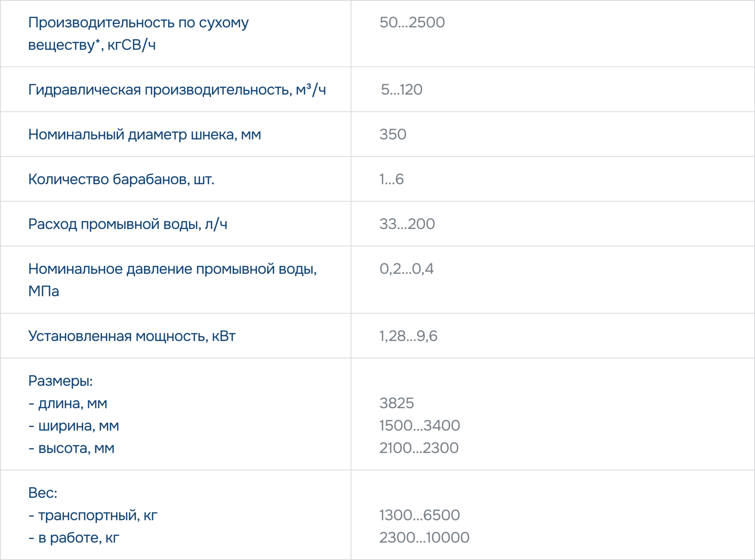Select the value 5...120
Screen dimensions: 755x560
pyautogui.click(x=401, y=90)
